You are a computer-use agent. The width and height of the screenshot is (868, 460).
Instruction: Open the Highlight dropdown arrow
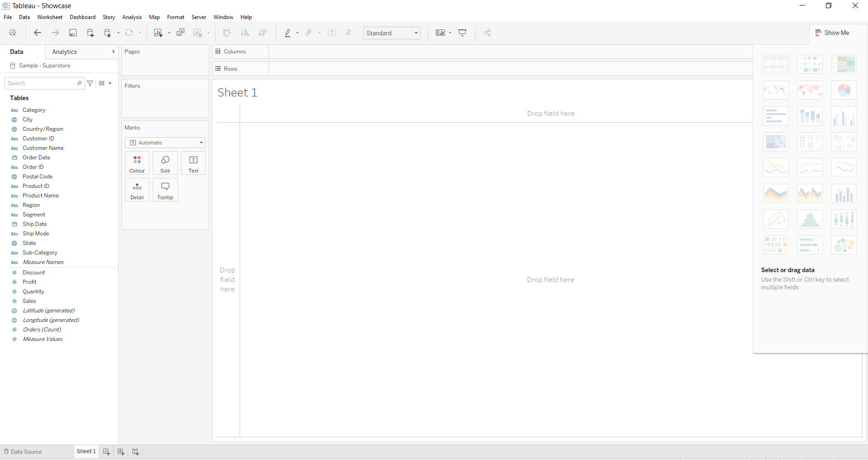(x=297, y=33)
